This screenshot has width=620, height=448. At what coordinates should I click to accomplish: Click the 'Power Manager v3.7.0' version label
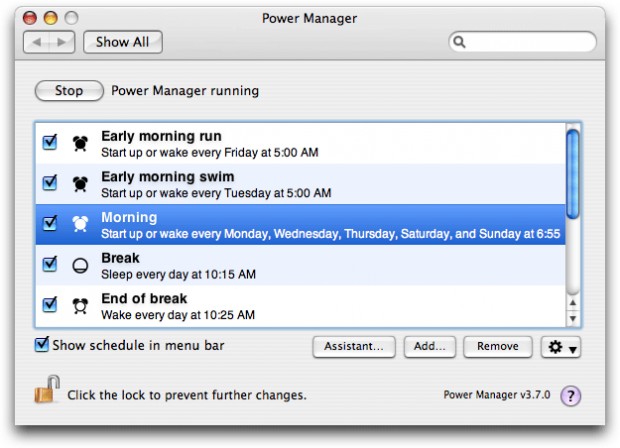[497, 395]
